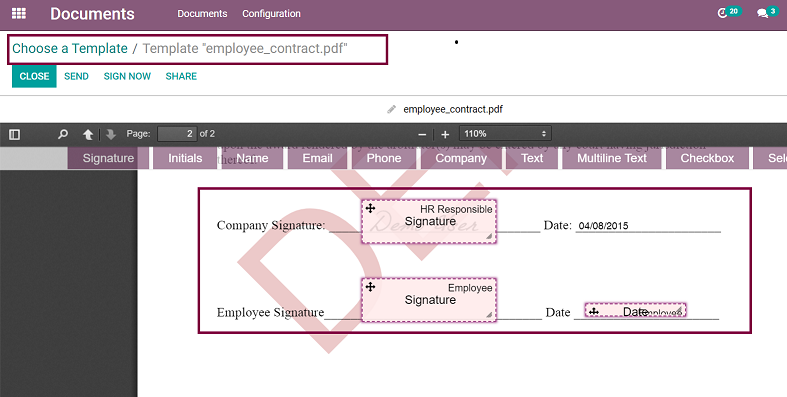The height and width of the screenshot is (397, 787).
Task: Click the pencil edit icon beside employee_contract.pdf
Action: click(x=391, y=109)
